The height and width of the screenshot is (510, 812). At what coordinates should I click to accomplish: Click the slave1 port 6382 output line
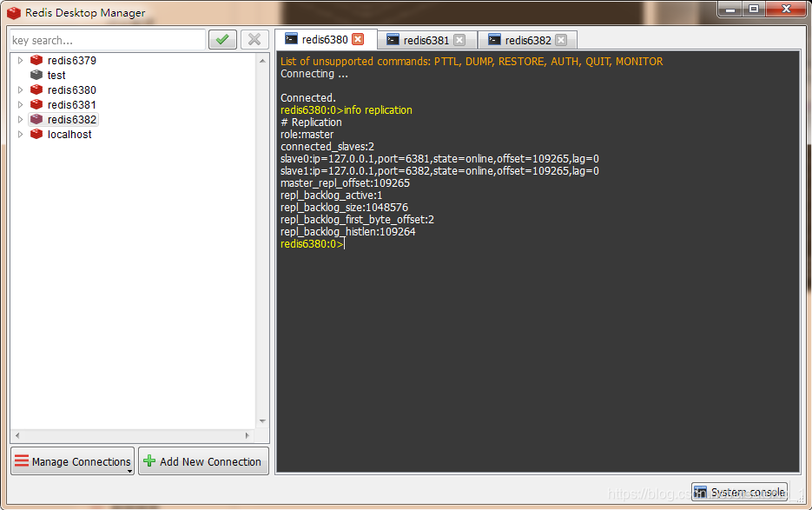point(439,170)
